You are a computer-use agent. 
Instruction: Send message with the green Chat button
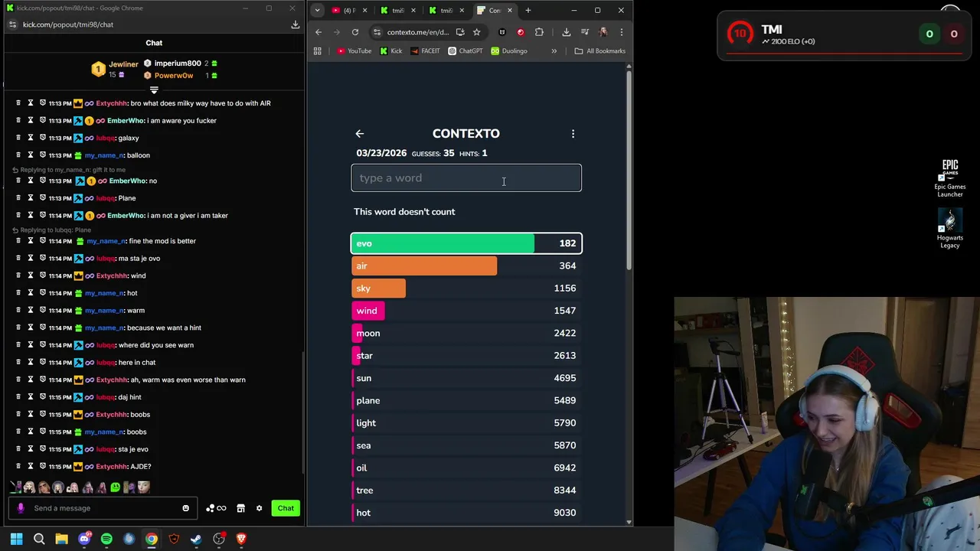286,508
